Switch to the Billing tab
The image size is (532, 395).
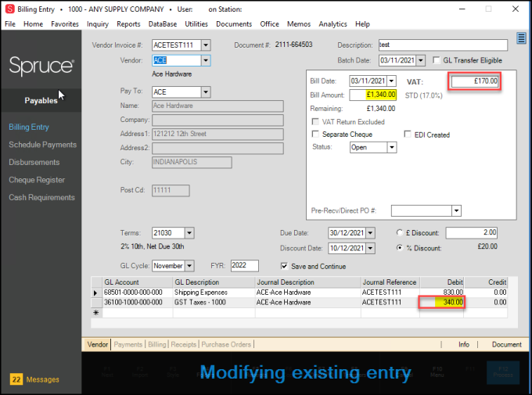(x=156, y=344)
